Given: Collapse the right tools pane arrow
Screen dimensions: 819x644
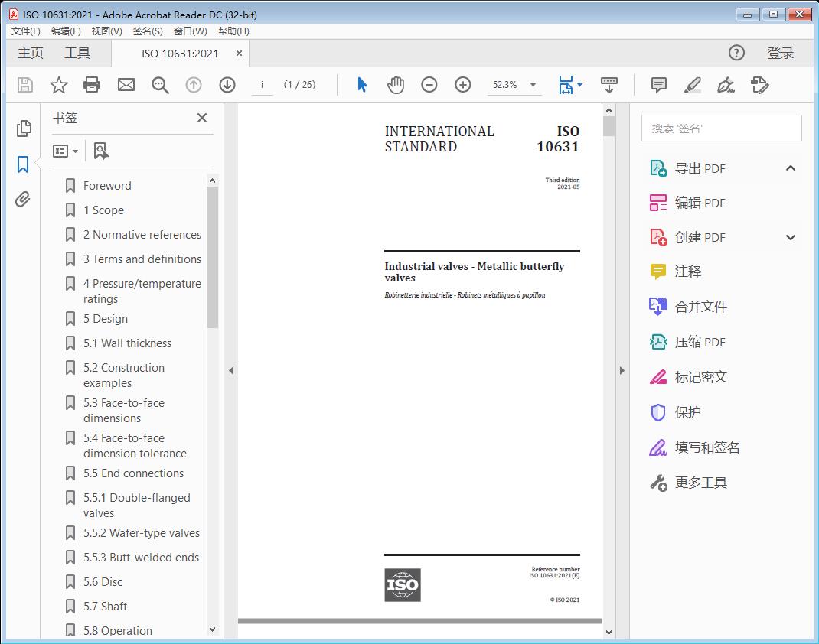Looking at the screenshot, I should tap(622, 371).
